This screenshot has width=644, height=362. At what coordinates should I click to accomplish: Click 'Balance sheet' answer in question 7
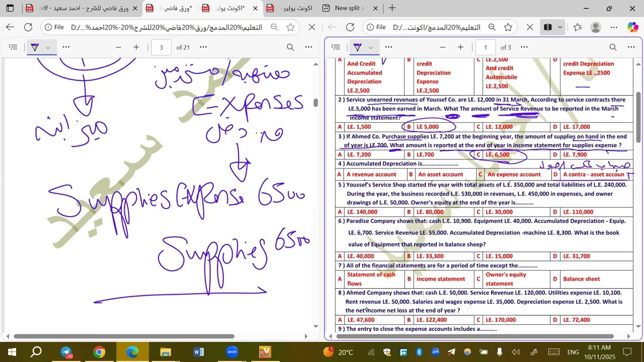pos(581,279)
